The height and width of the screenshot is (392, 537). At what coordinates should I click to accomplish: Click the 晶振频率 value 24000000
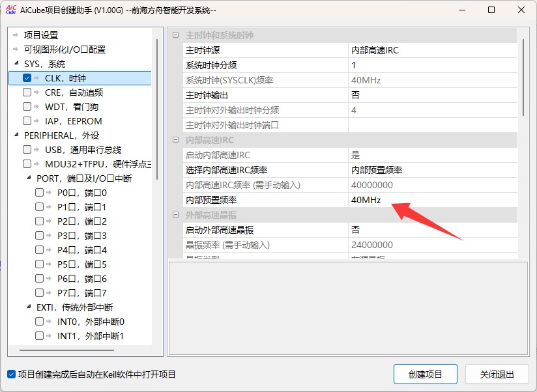pyautogui.click(x=433, y=245)
